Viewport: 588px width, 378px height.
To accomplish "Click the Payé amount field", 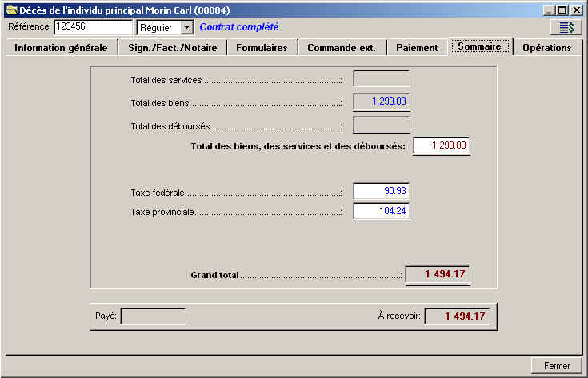I will pos(153,316).
